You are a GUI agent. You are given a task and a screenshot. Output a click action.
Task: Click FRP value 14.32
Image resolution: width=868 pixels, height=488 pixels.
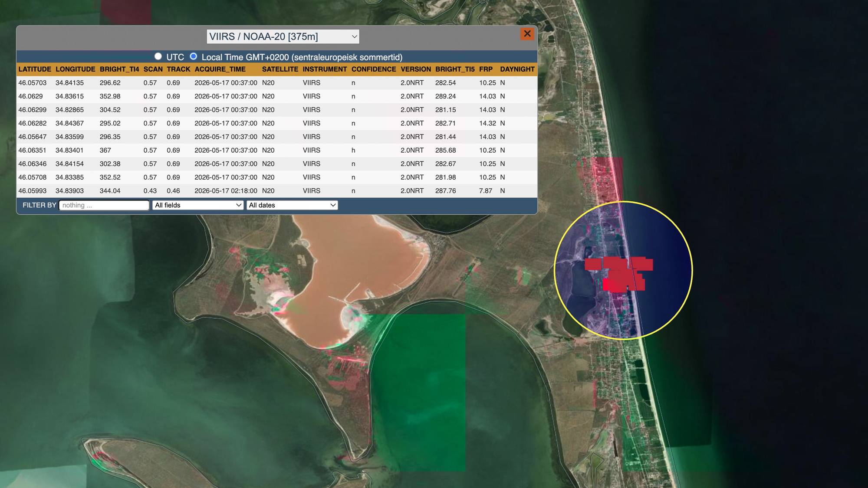(x=487, y=123)
